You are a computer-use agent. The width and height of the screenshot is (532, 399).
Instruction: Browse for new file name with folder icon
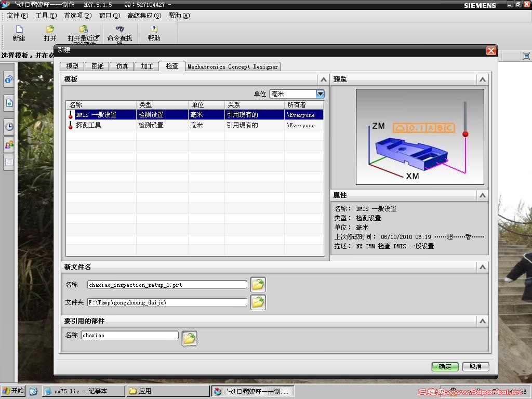[x=258, y=285]
